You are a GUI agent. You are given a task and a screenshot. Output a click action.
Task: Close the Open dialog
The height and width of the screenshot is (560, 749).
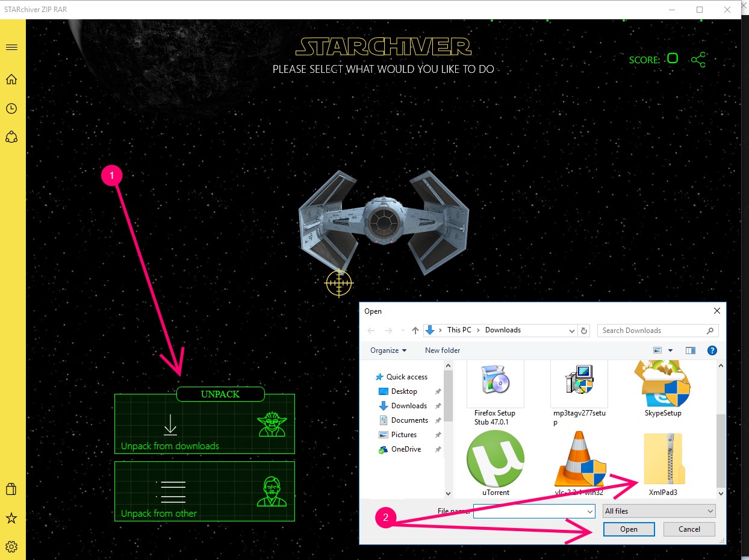click(x=716, y=311)
